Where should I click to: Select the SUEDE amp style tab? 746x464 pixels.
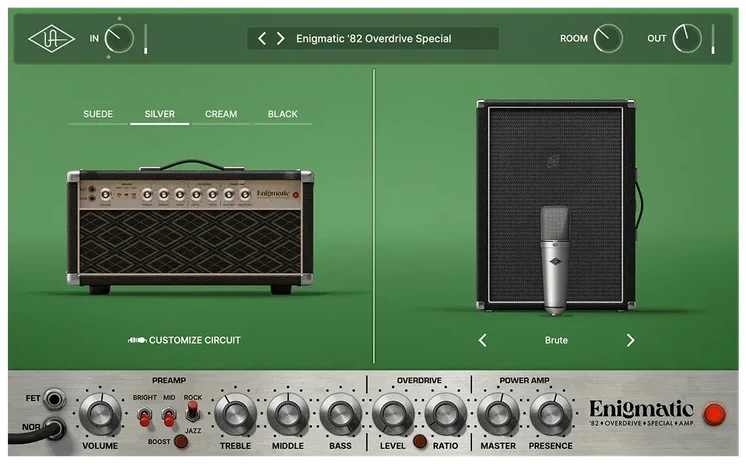point(98,114)
